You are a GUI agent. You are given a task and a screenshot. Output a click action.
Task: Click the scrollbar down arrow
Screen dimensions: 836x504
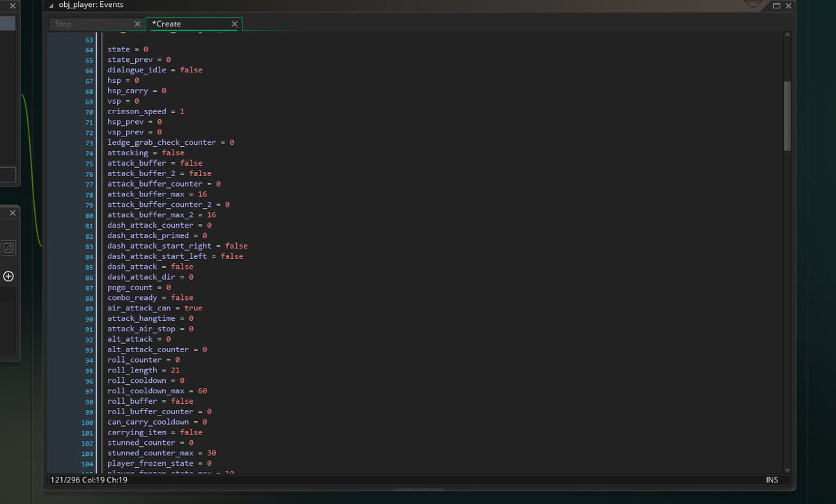tap(787, 470)
